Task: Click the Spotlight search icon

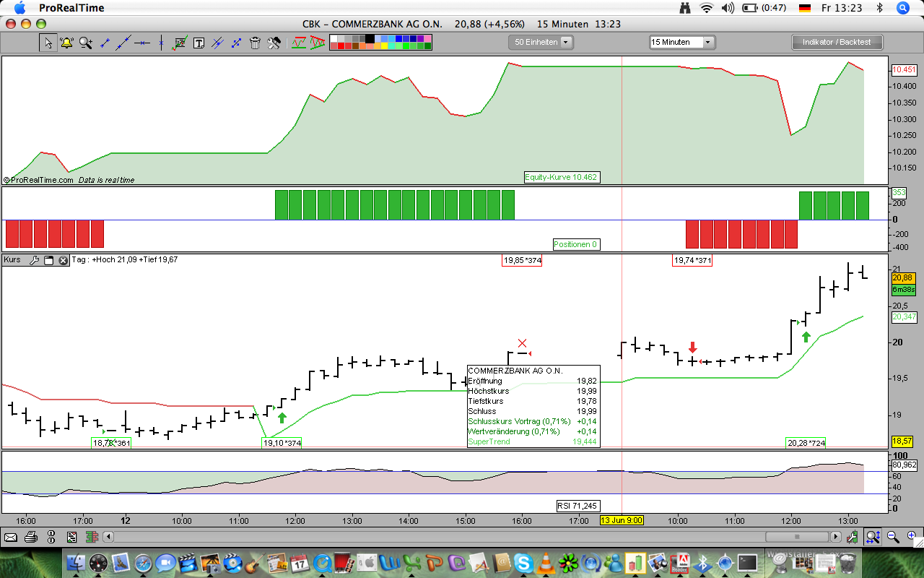Action: [902, 8]
